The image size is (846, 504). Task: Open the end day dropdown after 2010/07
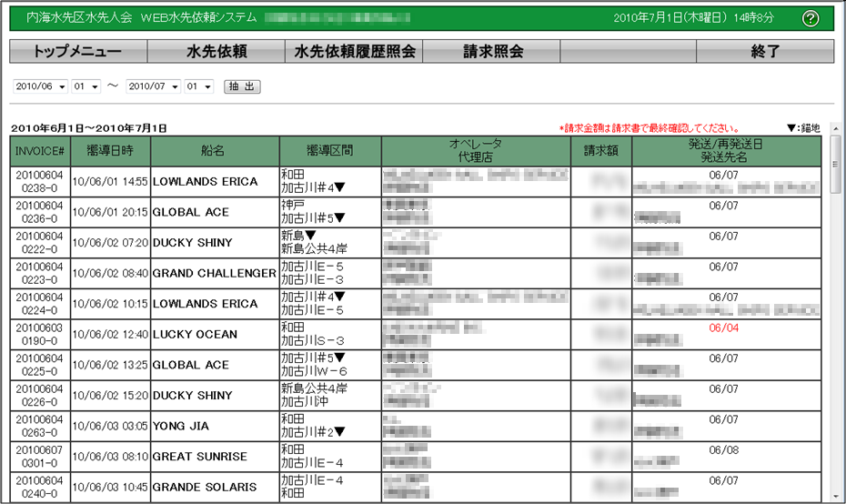(198, 86)
